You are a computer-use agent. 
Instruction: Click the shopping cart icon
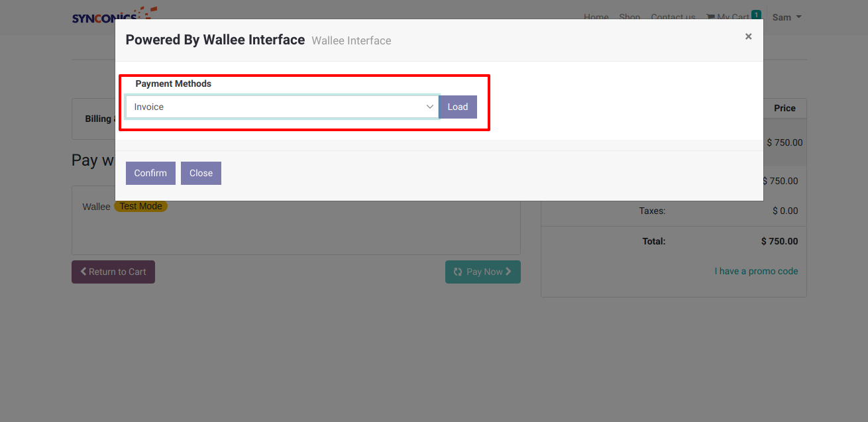point(710,17)
